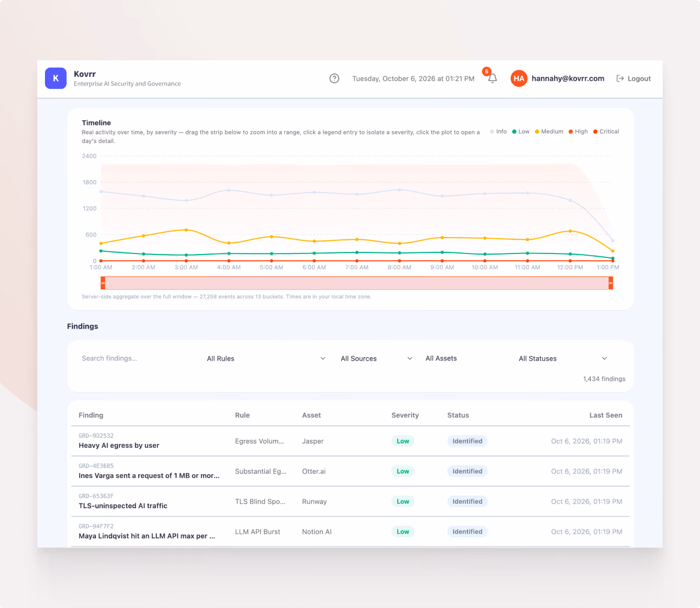
Task: Sort by the Asset column header
Action: coord(312,415)
